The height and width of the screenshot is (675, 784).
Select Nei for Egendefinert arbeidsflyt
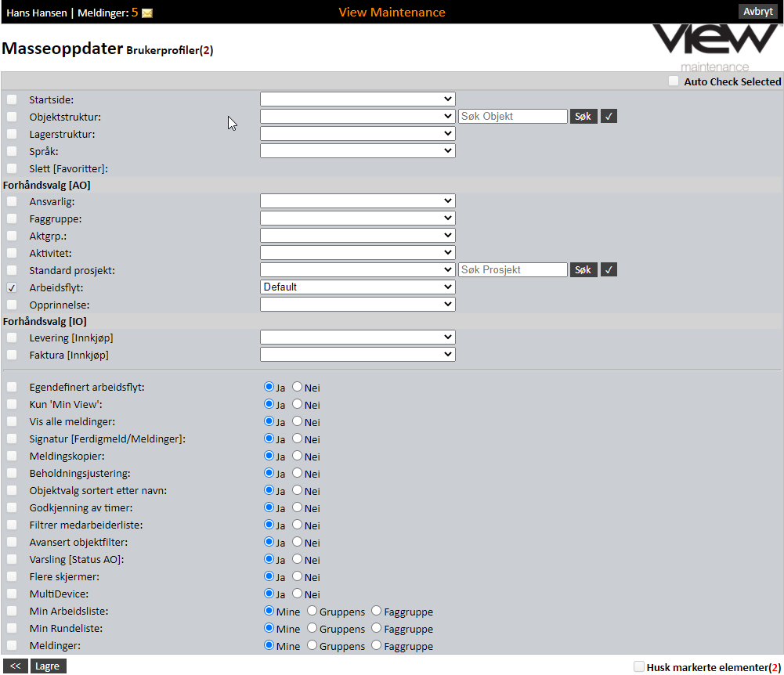[298, 387]
